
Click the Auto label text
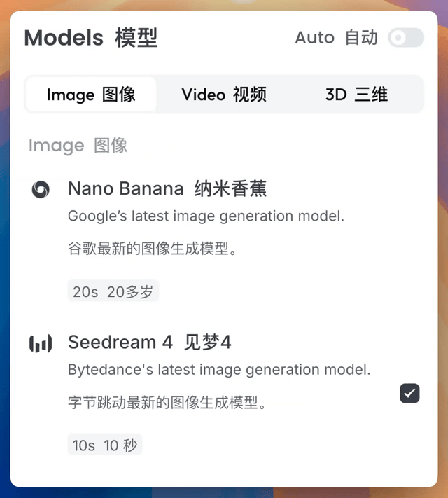point(336,38)
